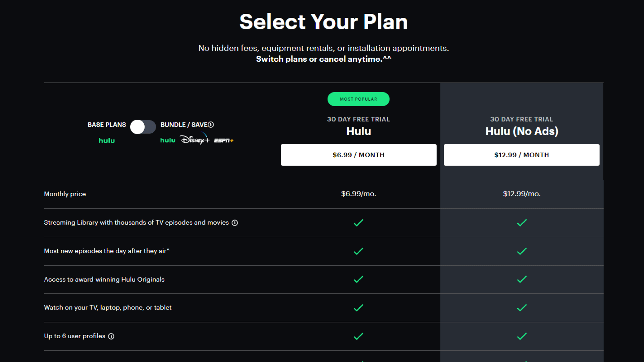Click No Ads checkmark for Hulu Originals row
The height and width of the screenshot is (362, 644).
point(522,280)
